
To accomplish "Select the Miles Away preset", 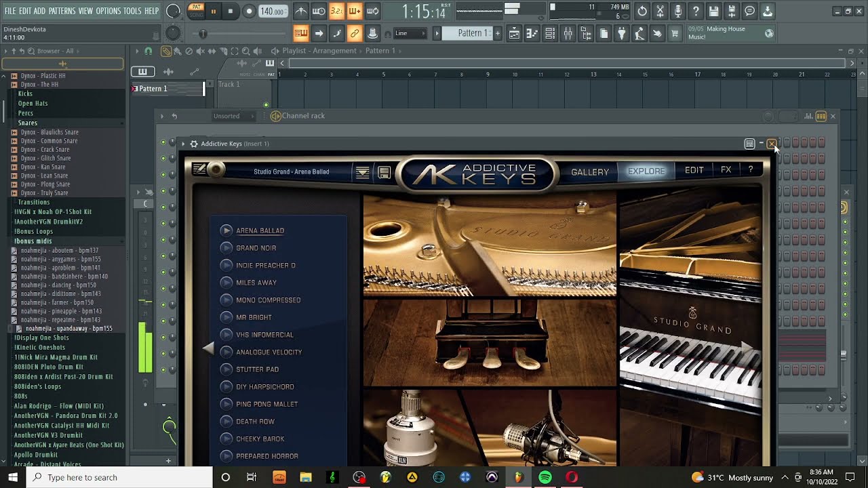I will pyautogui.click(x=256, y=283).
